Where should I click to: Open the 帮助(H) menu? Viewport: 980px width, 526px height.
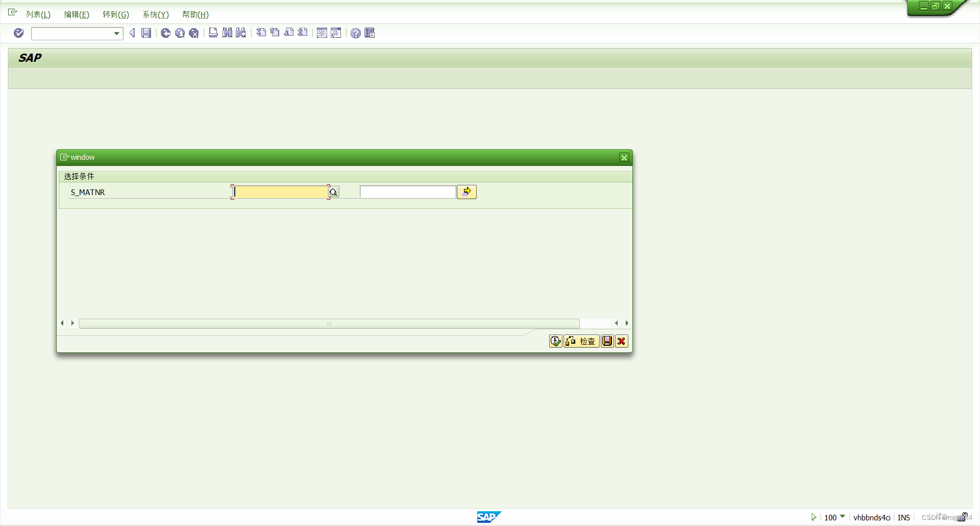pyautogui.click(x=194, y=14)
